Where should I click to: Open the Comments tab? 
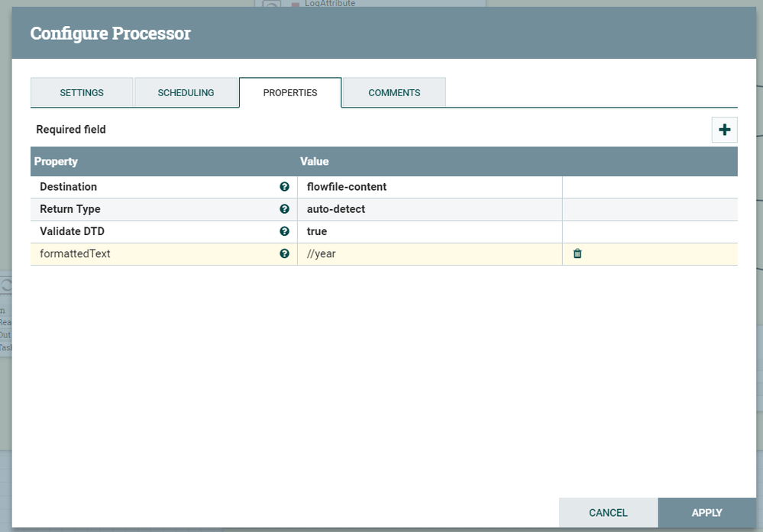click(394, 92)
